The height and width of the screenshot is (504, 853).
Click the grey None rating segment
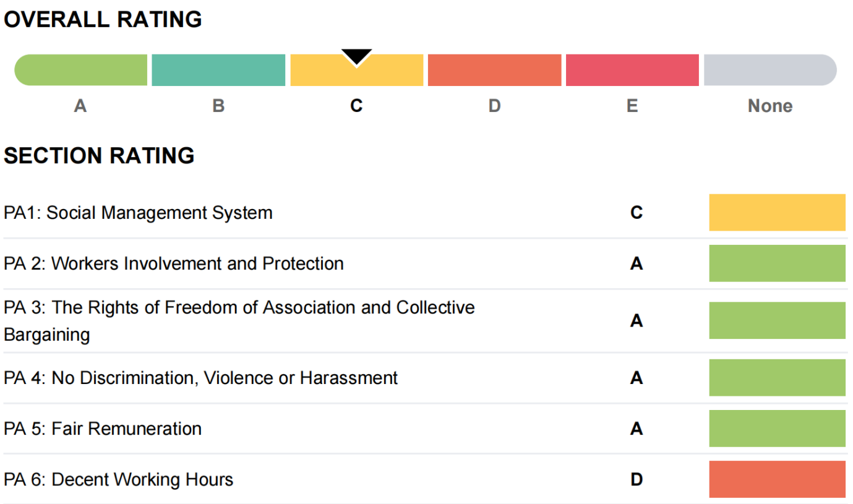tap(770, 70)
